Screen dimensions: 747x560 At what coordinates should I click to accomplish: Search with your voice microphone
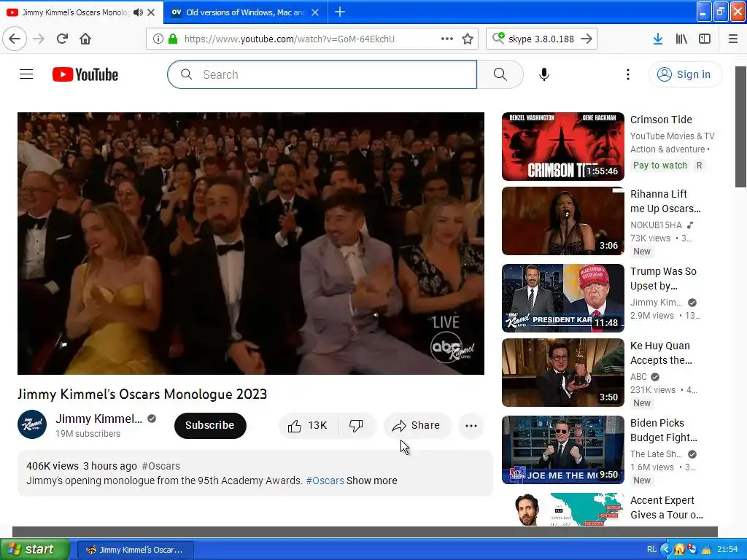click(x=544, y=74)
